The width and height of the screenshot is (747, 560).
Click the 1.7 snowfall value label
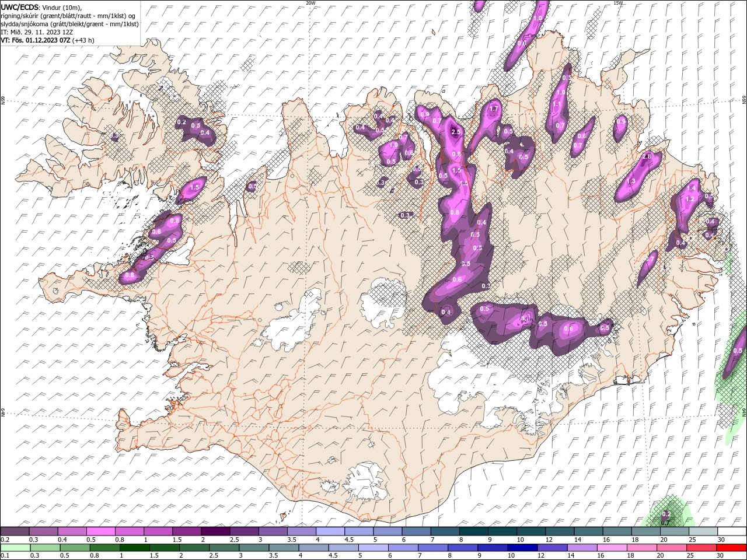click(x=494, y=108)
